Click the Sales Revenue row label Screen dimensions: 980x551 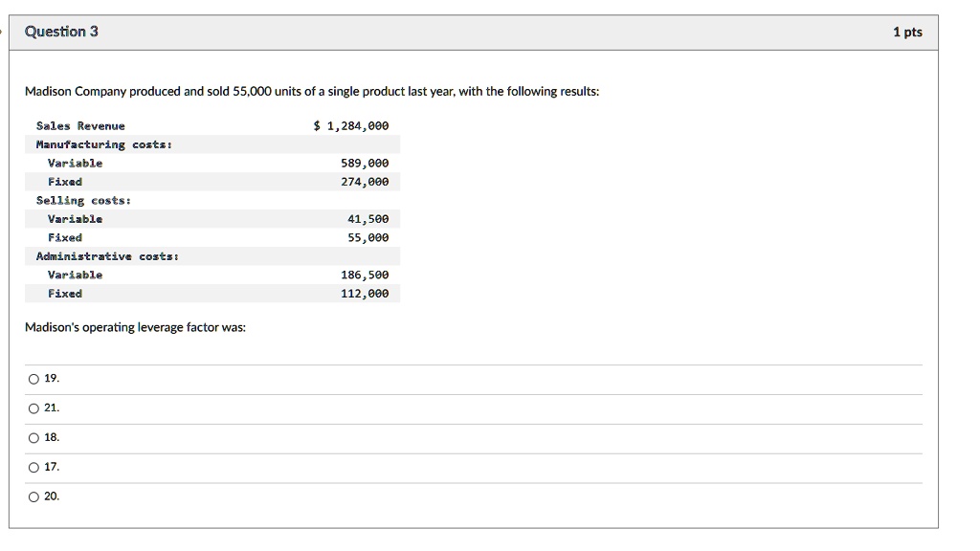pyautogui.click(x=80, y=126)
